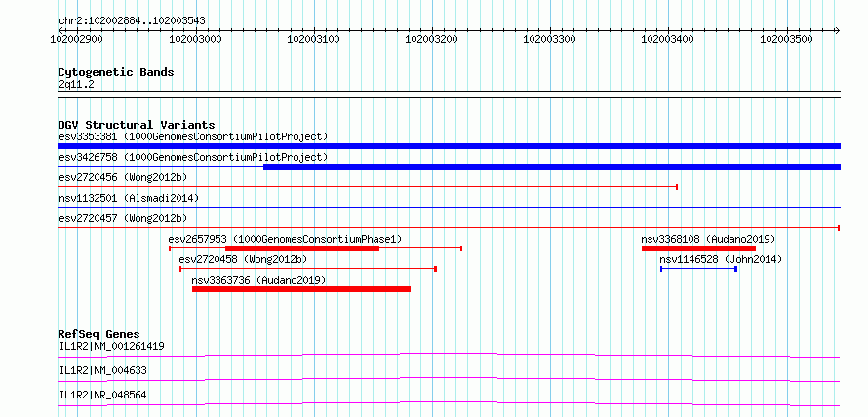Click the 102003200 ruler tick label
The height and width of the screenshot is (417, 868).
pyautogui.click(x=432, y=39)
